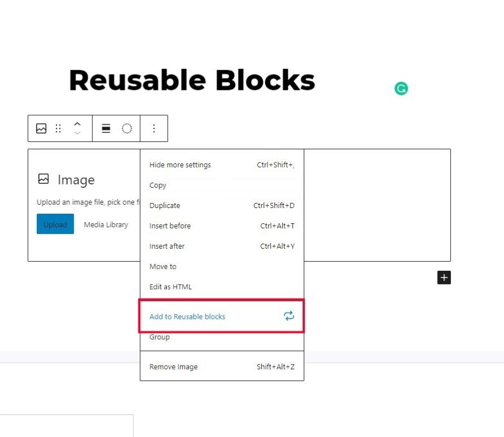Select Duplicate in the options menu
The image size is (504, 437).
click(165, 206)
